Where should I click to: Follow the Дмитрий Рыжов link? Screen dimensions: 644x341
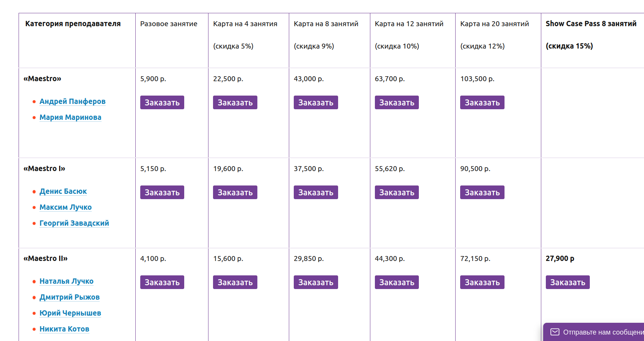pos(69,297)
